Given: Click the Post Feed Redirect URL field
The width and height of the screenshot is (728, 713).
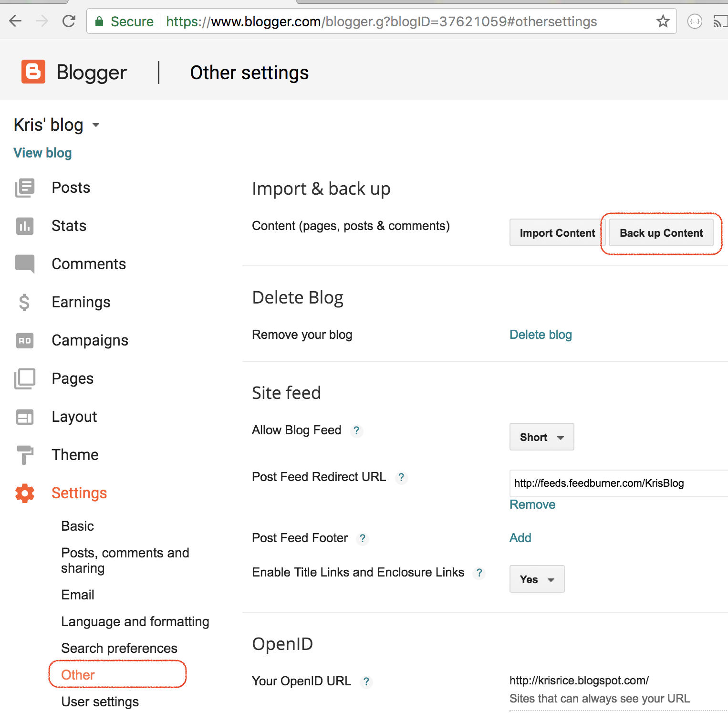Looking at the screenshot, I should (x=618, y=483).
